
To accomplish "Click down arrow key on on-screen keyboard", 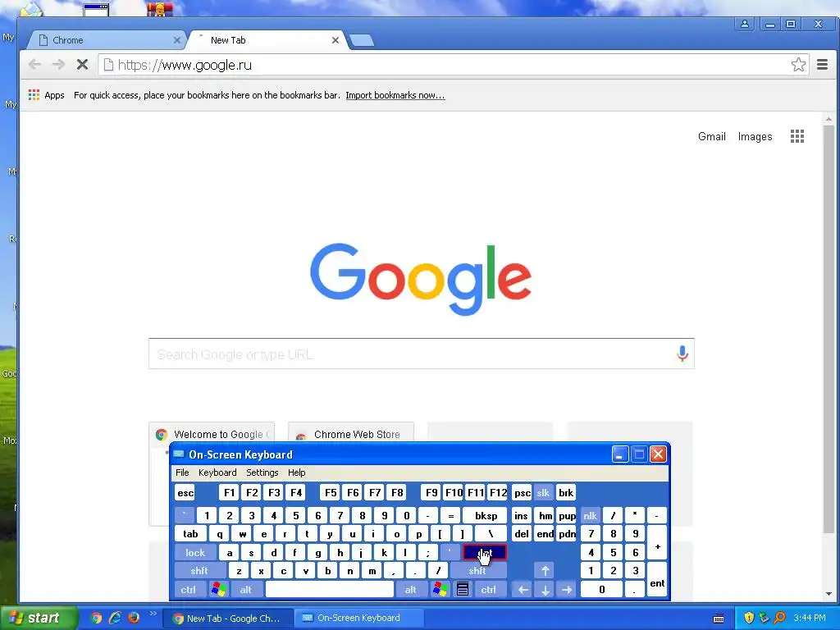I will tap(545, 589).
